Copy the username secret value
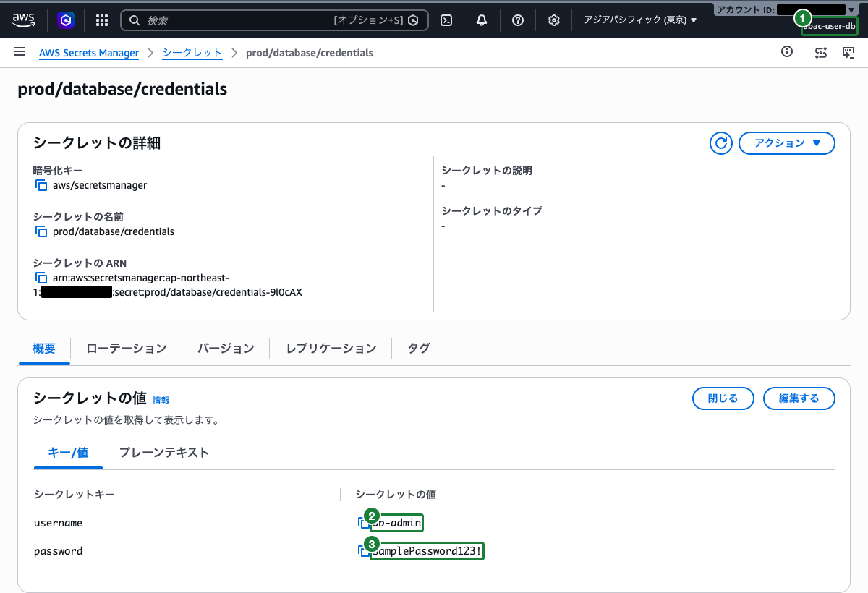The width and height of the screenshot is (868, 593). (364, 522)
